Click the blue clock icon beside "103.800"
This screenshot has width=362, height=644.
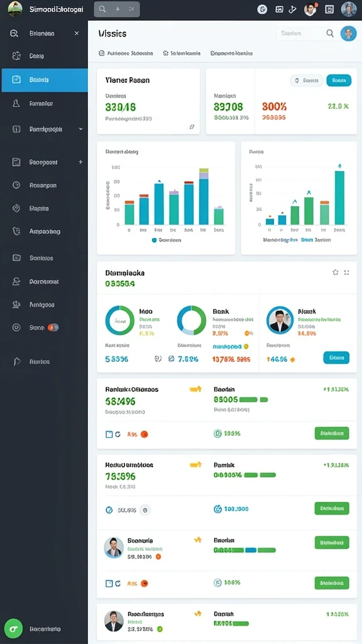pyautogui.click(x=218, y=509)
